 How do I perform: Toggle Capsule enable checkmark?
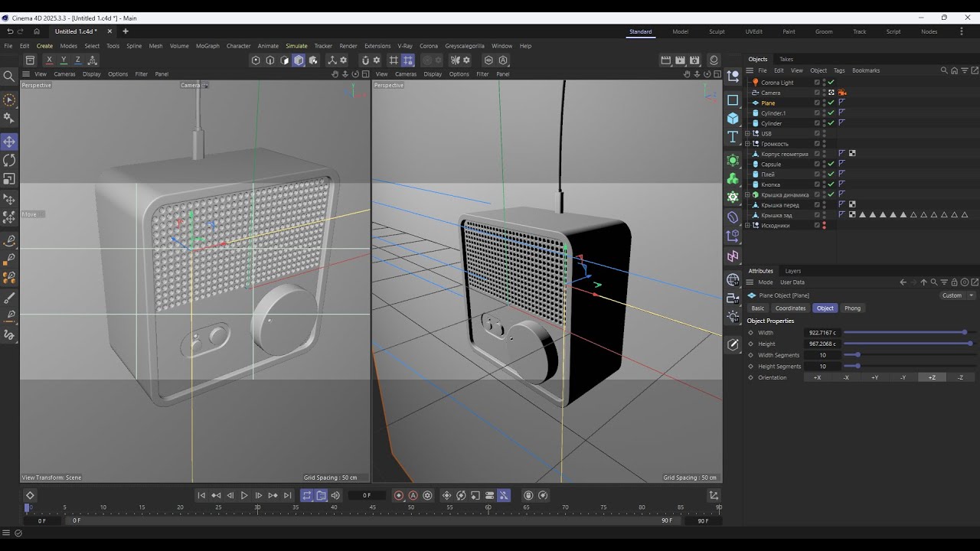831,164
